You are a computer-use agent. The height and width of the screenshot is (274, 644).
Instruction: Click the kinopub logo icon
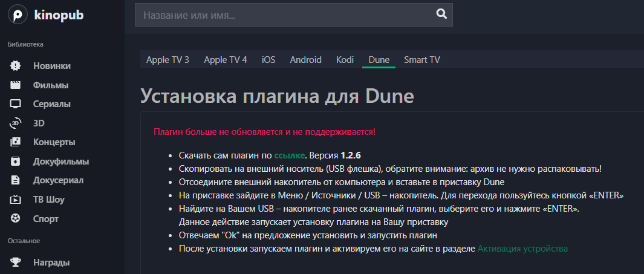(x=18, y=16)
